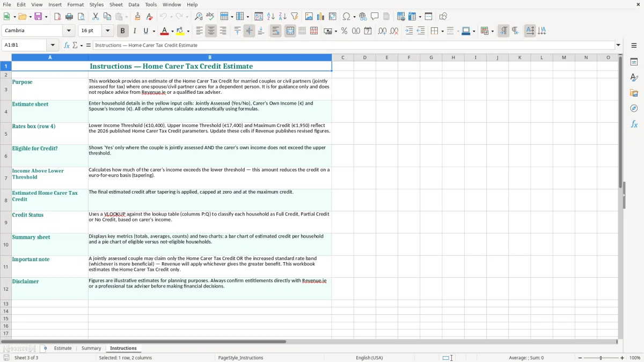This screenshot has height=362, width=644.
Task: Open the background color dropdown arrow
Action: click(188, 32)
